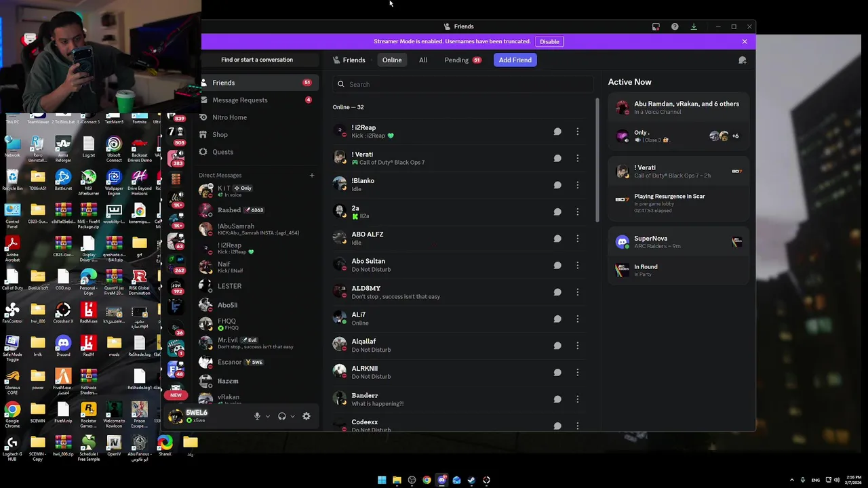Open Discord from Windows taskbar
This screenshot has height=488, width=868.
(441, 480)
